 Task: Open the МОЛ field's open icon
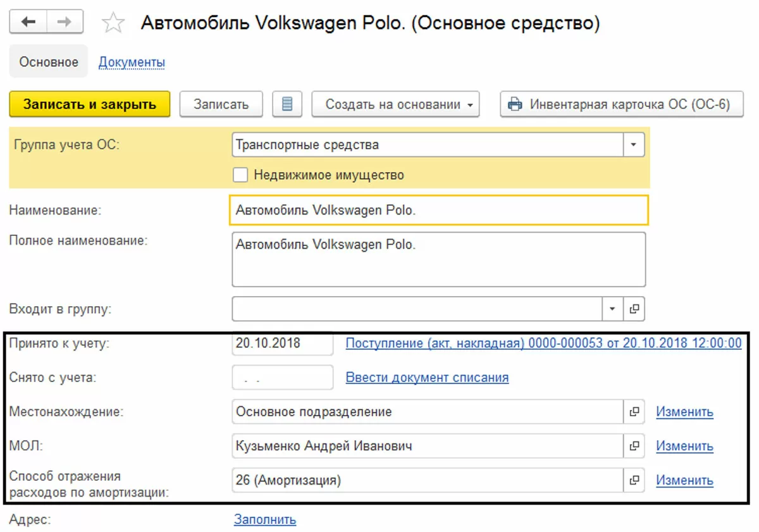coord(634,446)
